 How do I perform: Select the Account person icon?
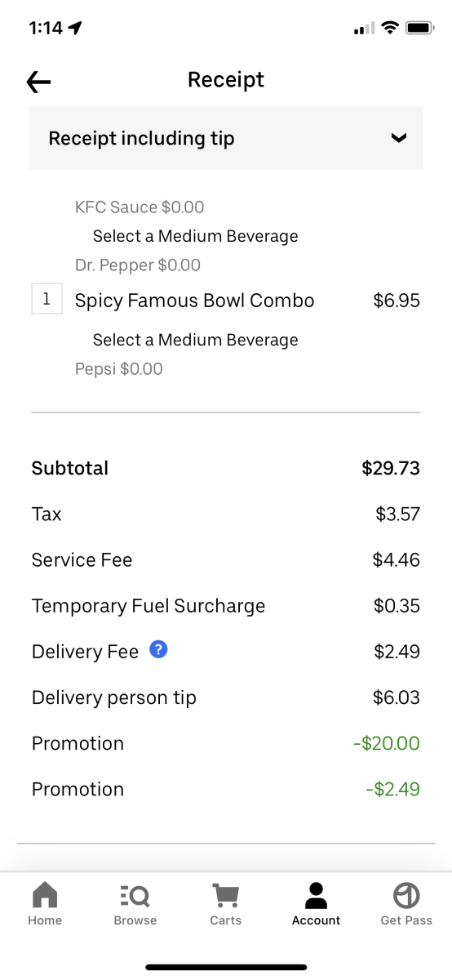click(316, 896)
